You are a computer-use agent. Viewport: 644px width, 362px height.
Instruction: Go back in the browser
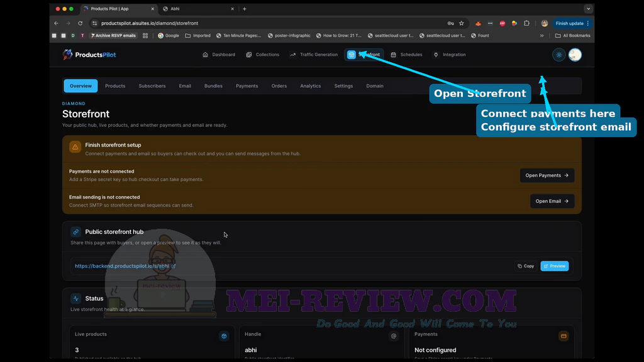coord(56,23)
